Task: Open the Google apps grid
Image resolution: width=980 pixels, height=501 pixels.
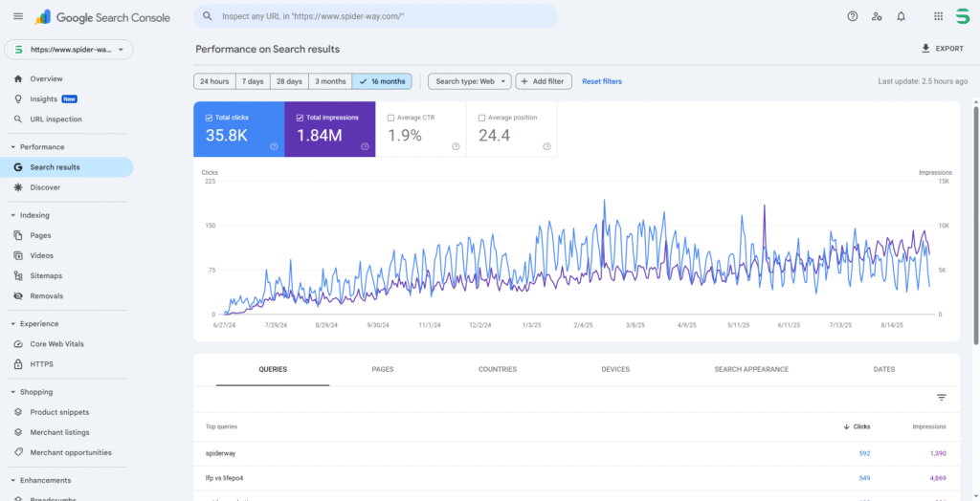Action: pyautogui.click(x=938, y=16)
